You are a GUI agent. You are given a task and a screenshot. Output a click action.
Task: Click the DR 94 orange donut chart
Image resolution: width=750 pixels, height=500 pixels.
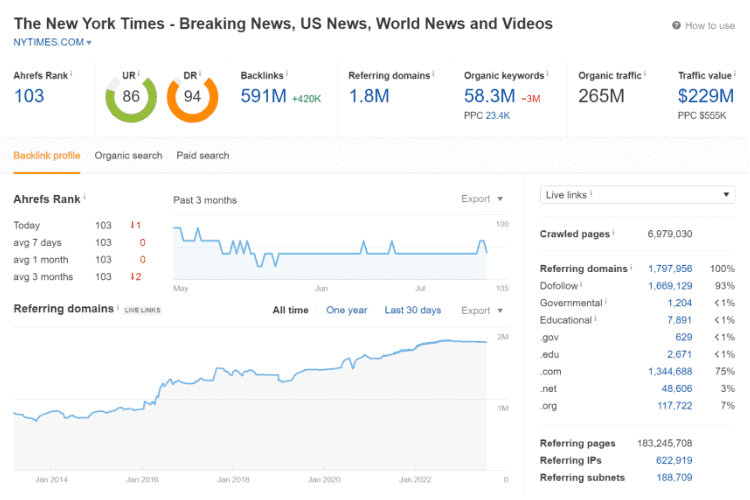[x=192, y=98]
